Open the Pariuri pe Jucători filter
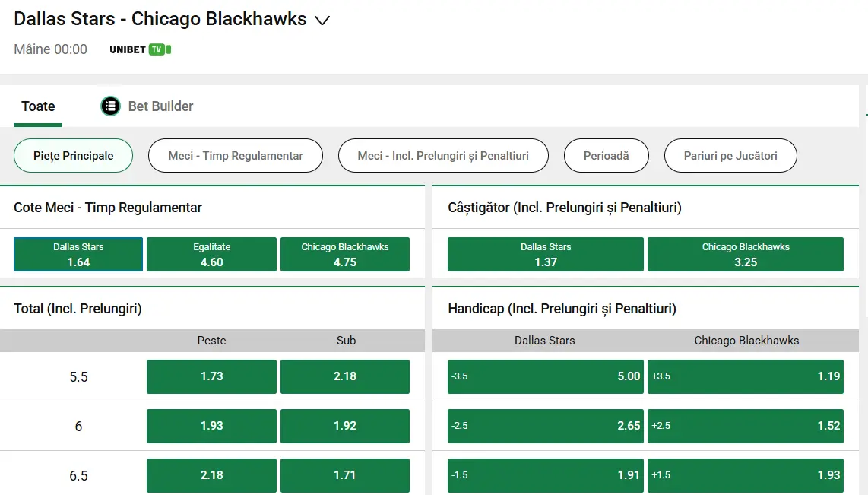Image resolution: width=868 pixels, height=495 pixels. click(730, 155)
